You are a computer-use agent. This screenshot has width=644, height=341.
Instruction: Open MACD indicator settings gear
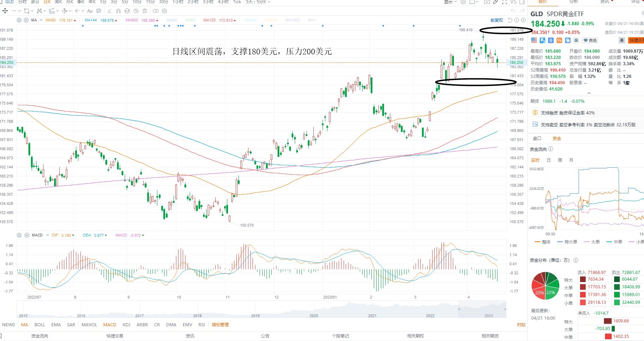[19, 235]
